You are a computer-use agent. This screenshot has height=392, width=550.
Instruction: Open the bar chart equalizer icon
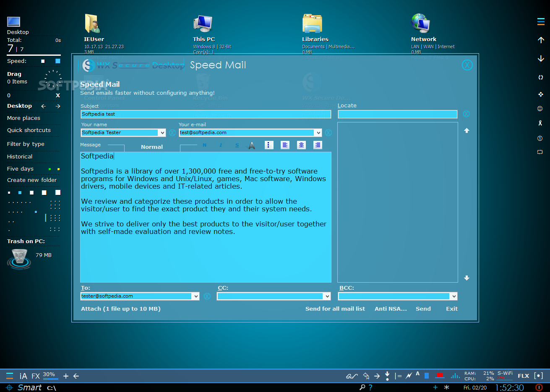coord(455,376)
